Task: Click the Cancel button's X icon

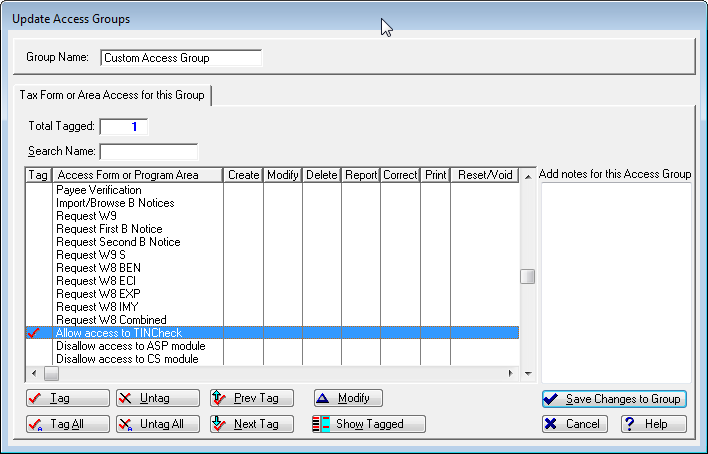Action: coord(550,424)
